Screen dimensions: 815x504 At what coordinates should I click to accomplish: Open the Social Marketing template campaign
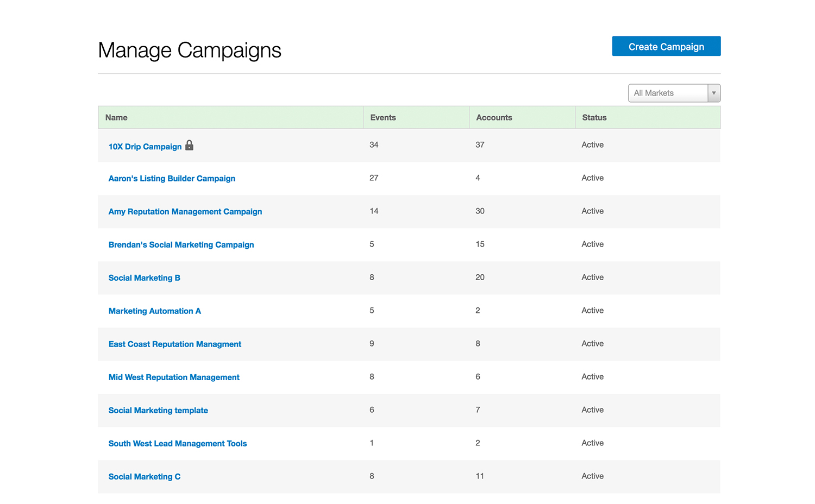[158, 410]
